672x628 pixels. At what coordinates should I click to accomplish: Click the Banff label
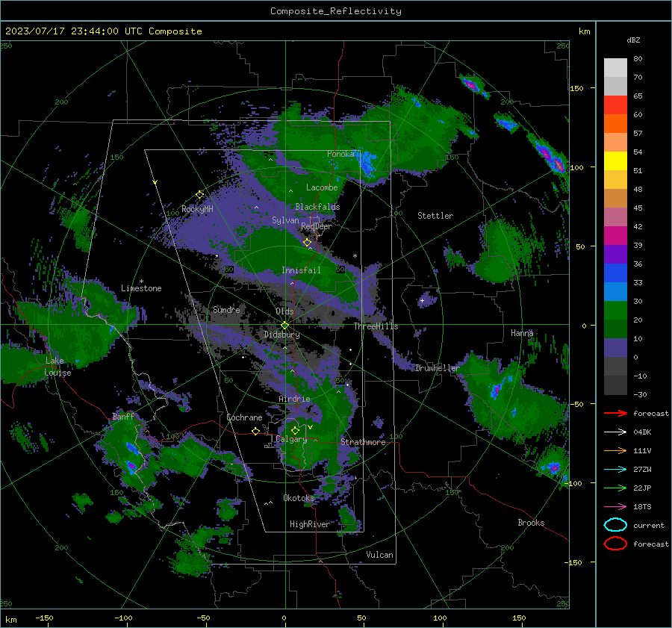click(x=123, y=417)
